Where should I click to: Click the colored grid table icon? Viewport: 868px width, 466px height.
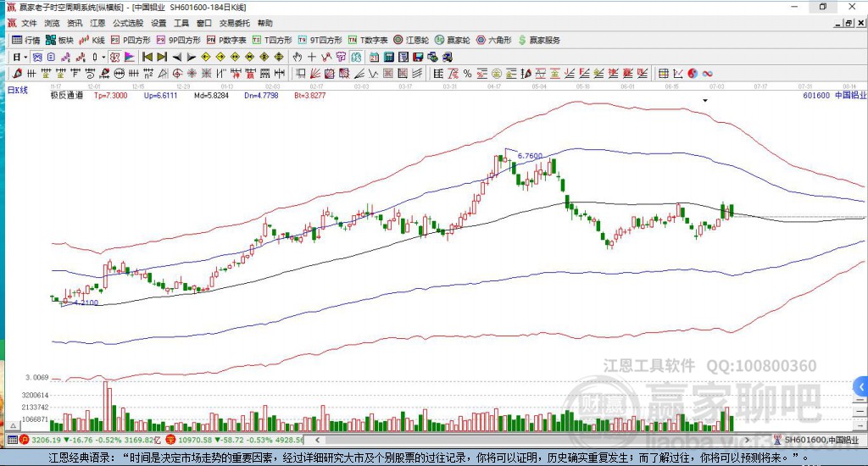coord(663,74)
